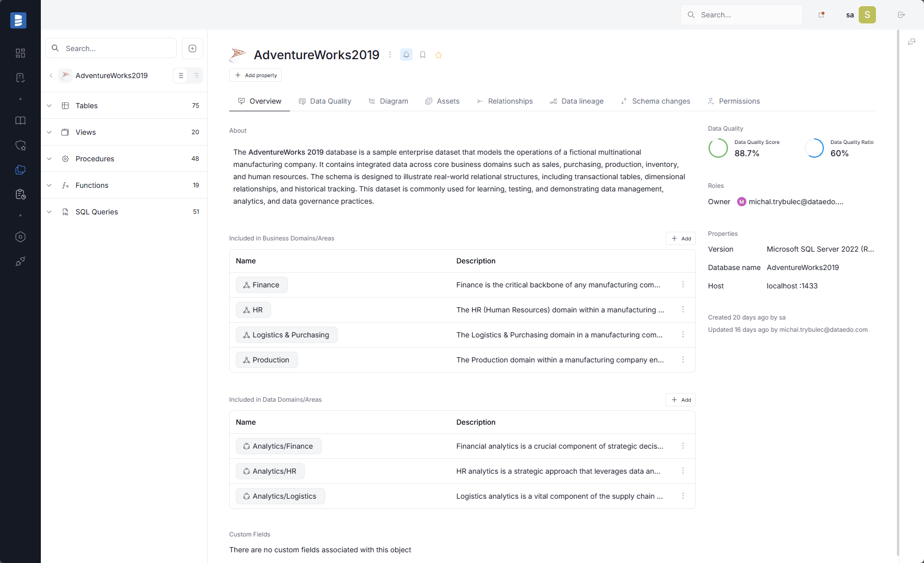This screenshot has height=563, width=924.
Task: Click the add plus icon beside navigation search
Action: point(192,48)
